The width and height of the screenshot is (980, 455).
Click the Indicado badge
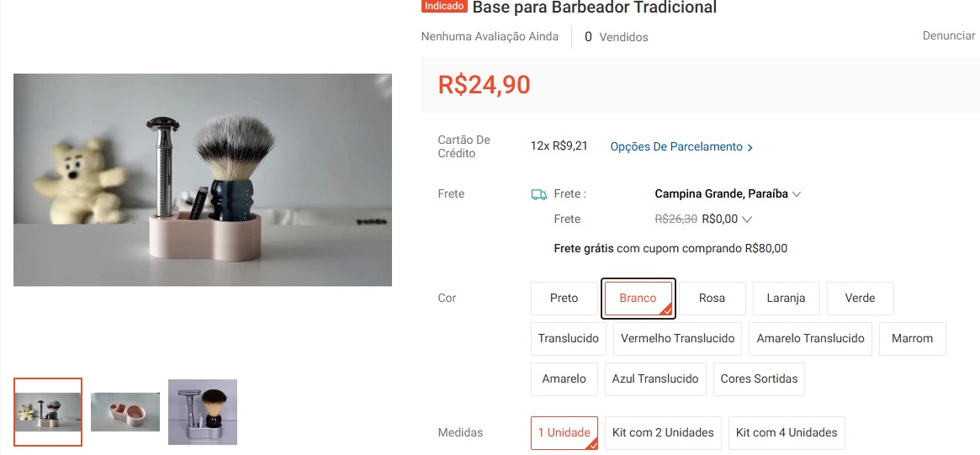tap(444, 6)
